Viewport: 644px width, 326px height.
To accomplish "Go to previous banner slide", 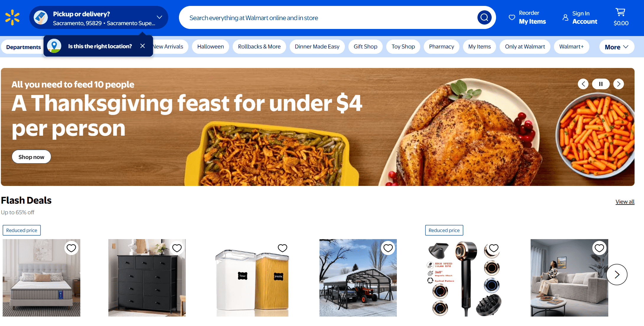I will [x=583, y=84].
